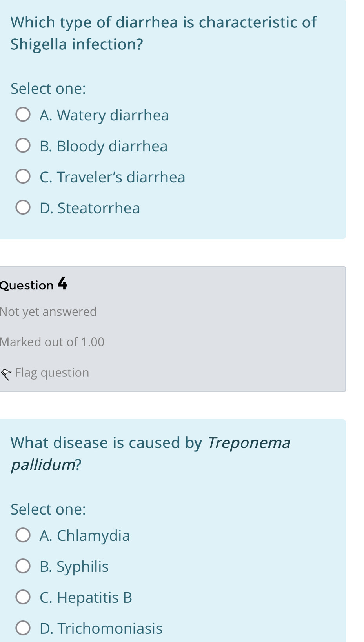Screen dimensions: 364x642
Task: Click the Marked out of 1.00 label
Action: click(x=52, y=342)
